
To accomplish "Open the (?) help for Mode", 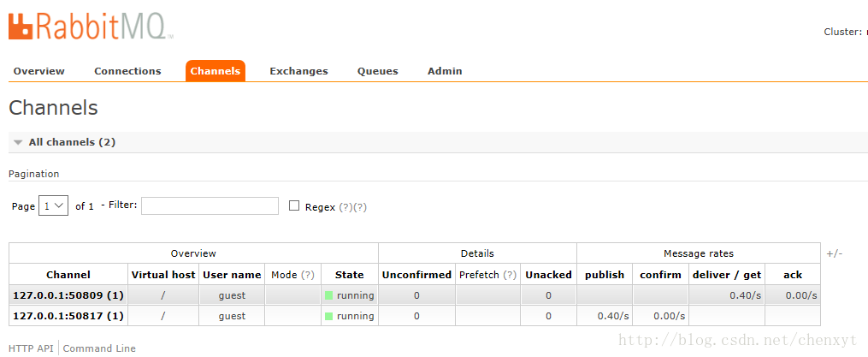I will click(x=308, y=275).
